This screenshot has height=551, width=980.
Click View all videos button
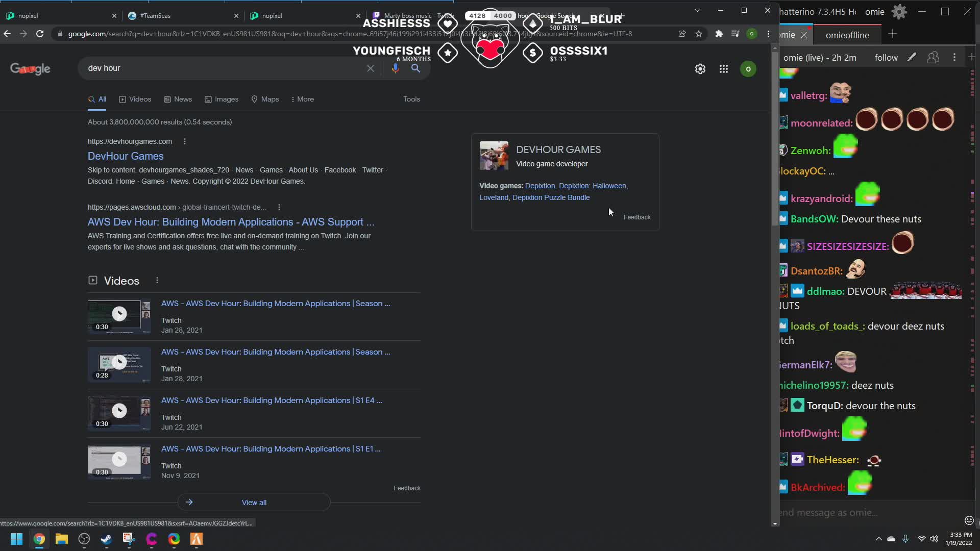tap(254, 503)
